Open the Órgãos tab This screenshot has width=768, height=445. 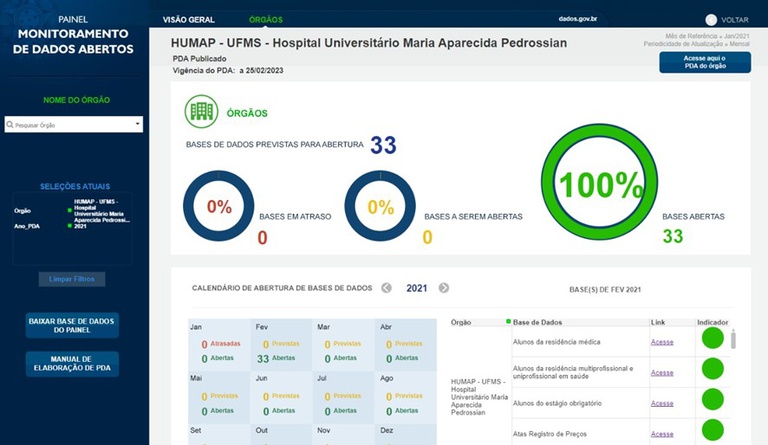265,19
